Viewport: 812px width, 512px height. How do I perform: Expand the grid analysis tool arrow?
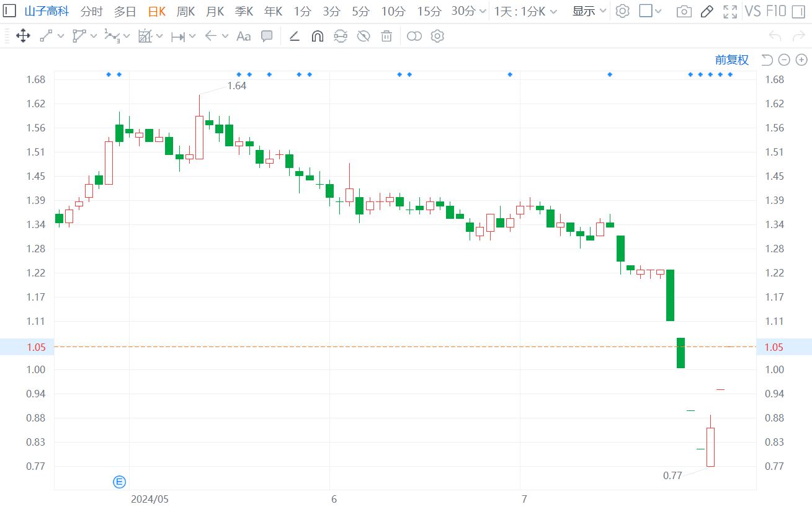click(159, 36)
